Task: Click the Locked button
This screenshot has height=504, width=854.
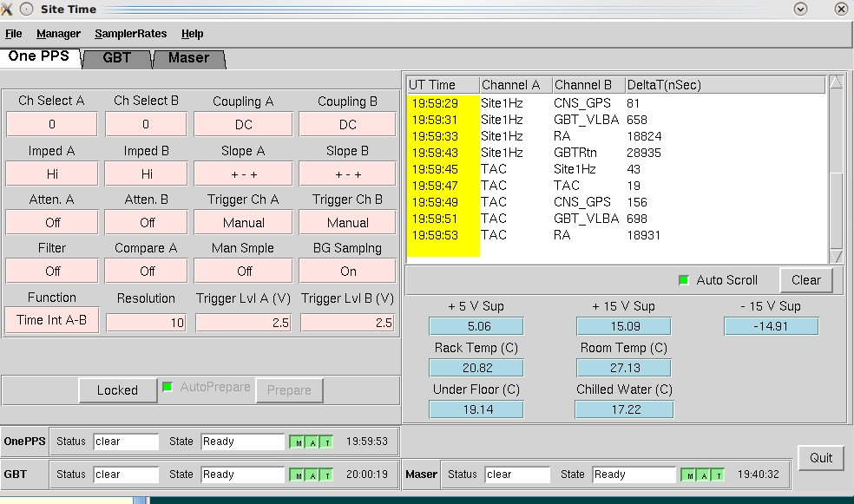Action: [x=118, y=390]
